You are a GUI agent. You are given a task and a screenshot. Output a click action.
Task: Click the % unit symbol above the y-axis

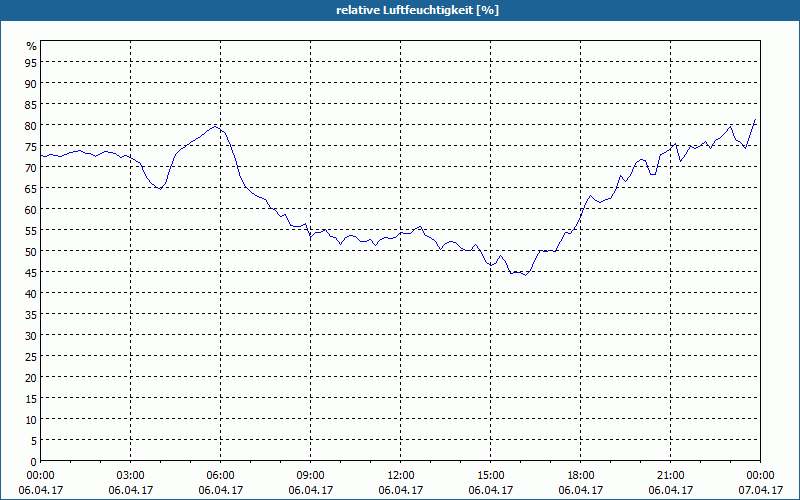tap(32, 46)
